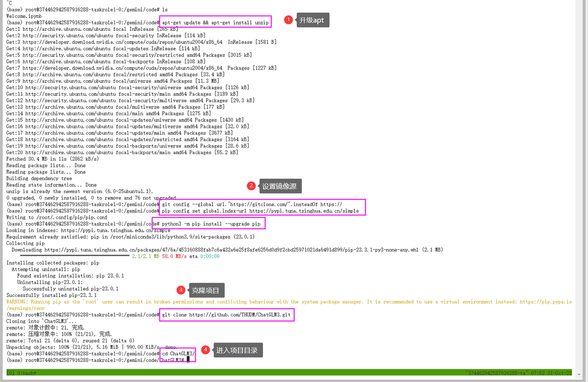
Task: Click 'Successfully installed pip-23.3.1' line
Action: 51,295
